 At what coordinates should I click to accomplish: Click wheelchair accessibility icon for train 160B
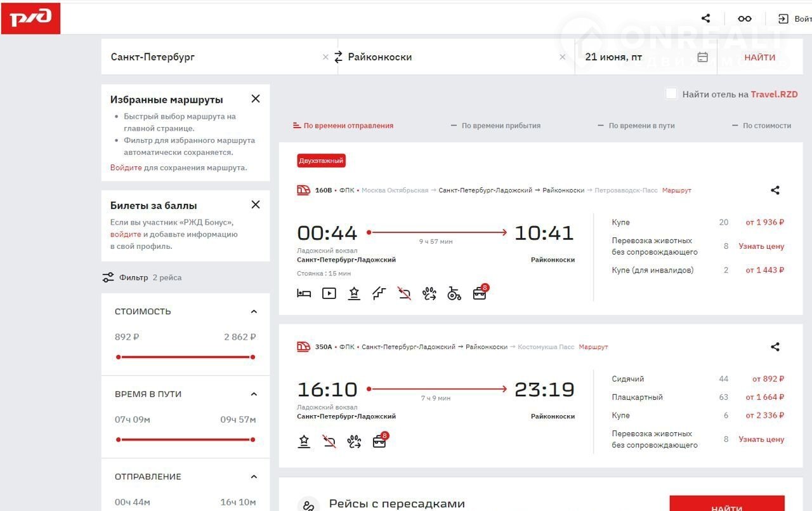[454, 293]
